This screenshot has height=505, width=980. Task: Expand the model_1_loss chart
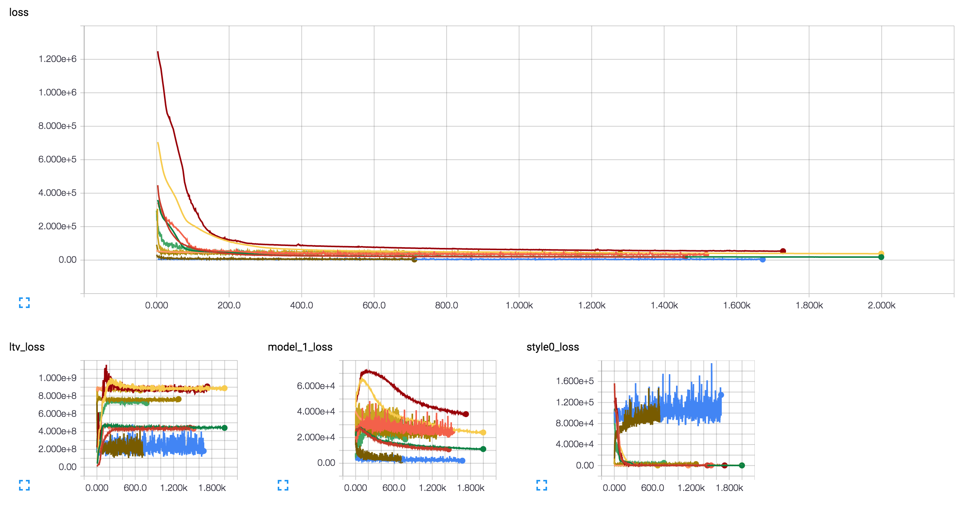coord(283,485)
